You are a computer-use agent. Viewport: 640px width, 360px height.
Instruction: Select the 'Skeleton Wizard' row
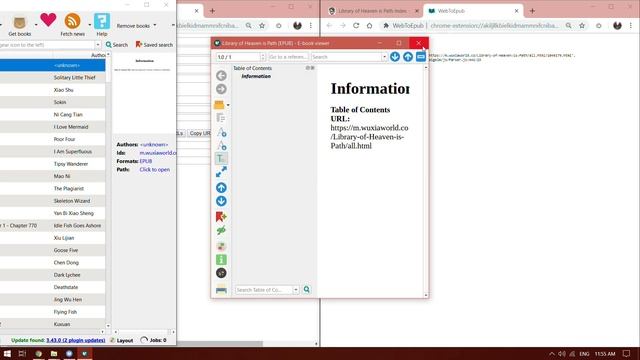[53, 201]
